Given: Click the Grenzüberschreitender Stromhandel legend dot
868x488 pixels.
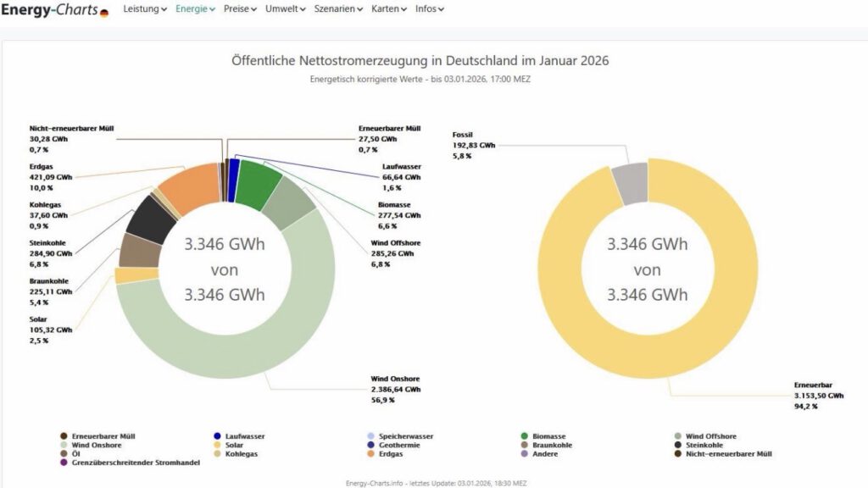Looking at the screenshot, I should pos(64,463).
